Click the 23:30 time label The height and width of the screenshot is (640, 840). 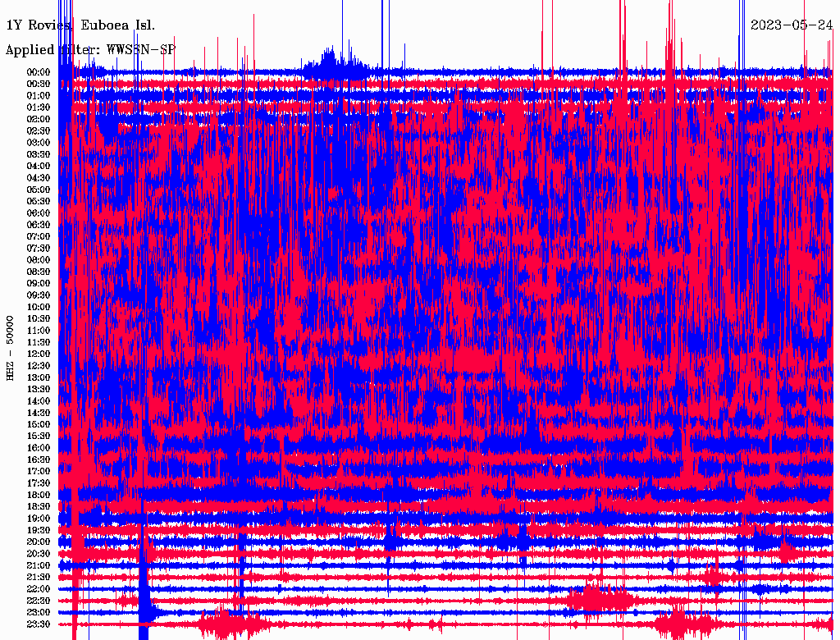39,624
